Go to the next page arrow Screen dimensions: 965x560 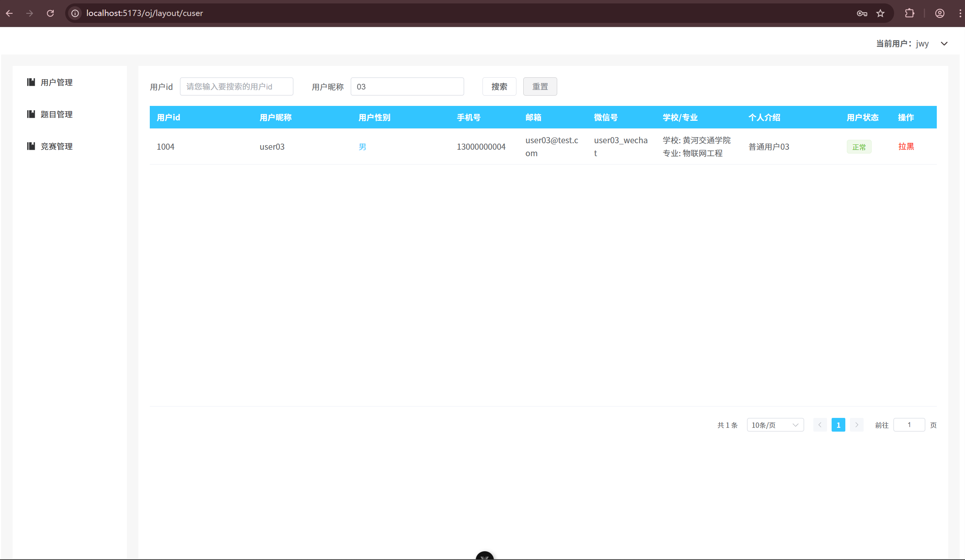click(x=856, y=425)
